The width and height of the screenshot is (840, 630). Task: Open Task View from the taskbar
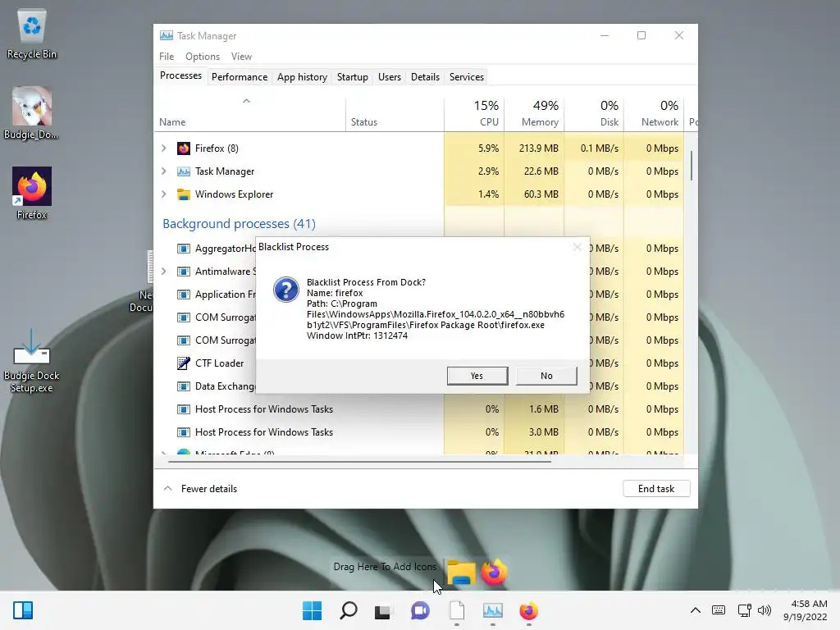383,611
